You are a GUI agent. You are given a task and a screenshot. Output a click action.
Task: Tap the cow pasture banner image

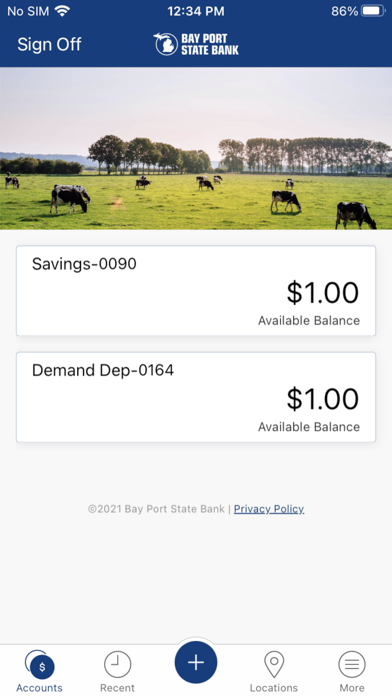click(x=196, y=148)
